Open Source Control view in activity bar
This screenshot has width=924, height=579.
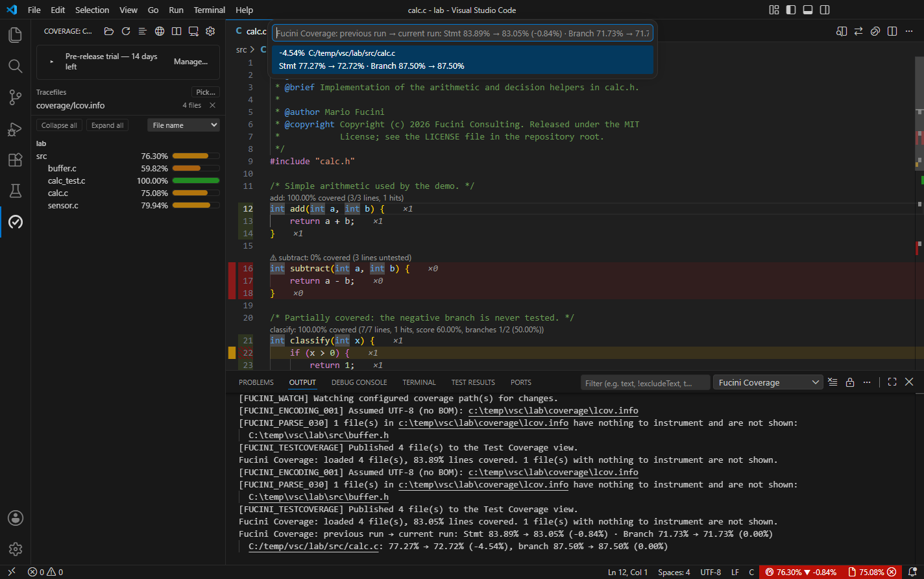point(16,97)
